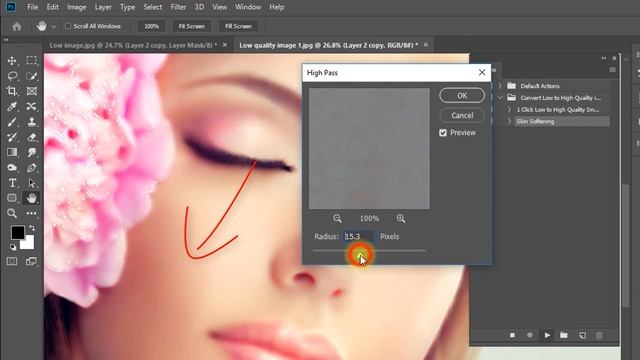The image size is (640, 360).
Task: Switch to Low image.jpg document tab
Action: coord(133,45)
